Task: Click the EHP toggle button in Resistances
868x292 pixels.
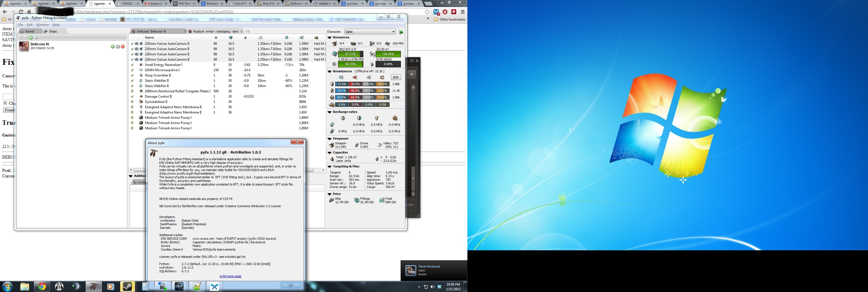Action: click(396, 78)
